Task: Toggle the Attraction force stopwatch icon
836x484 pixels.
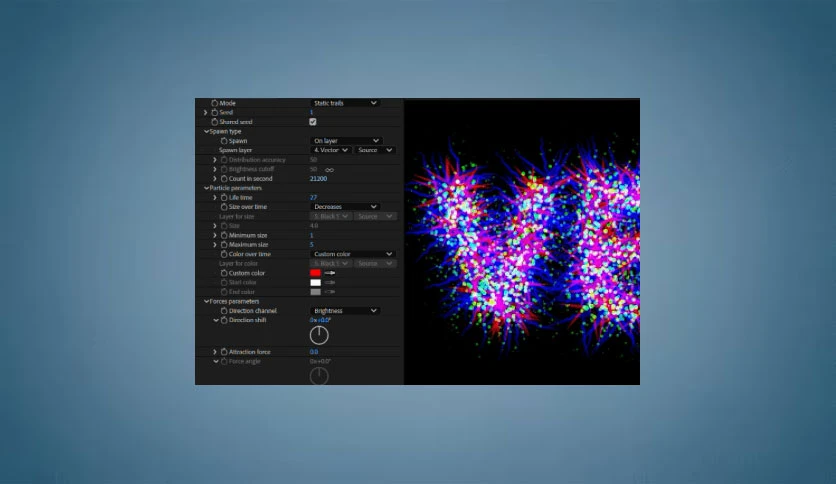Action: tap(224, 352)
